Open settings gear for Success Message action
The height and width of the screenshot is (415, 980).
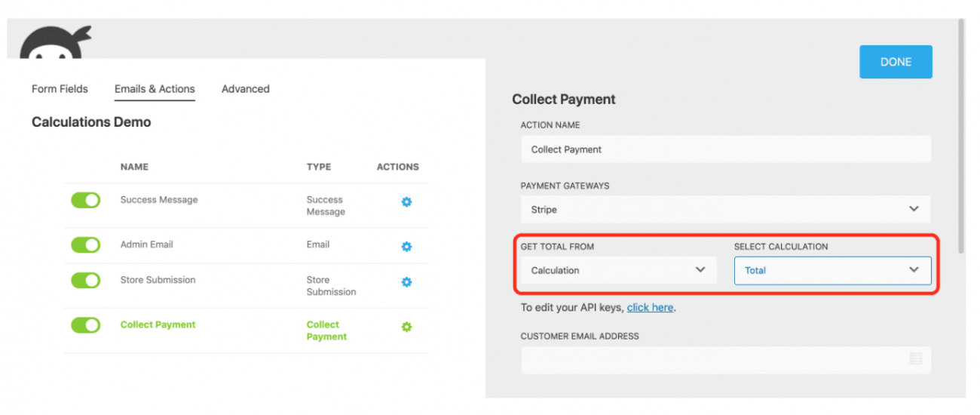(x=406, y=202)
